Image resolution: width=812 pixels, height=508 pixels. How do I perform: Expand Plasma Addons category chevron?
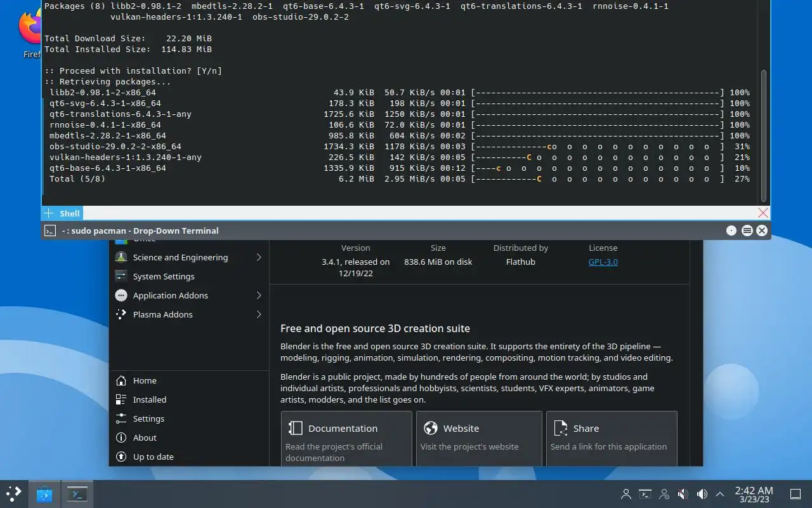point(259,314)
